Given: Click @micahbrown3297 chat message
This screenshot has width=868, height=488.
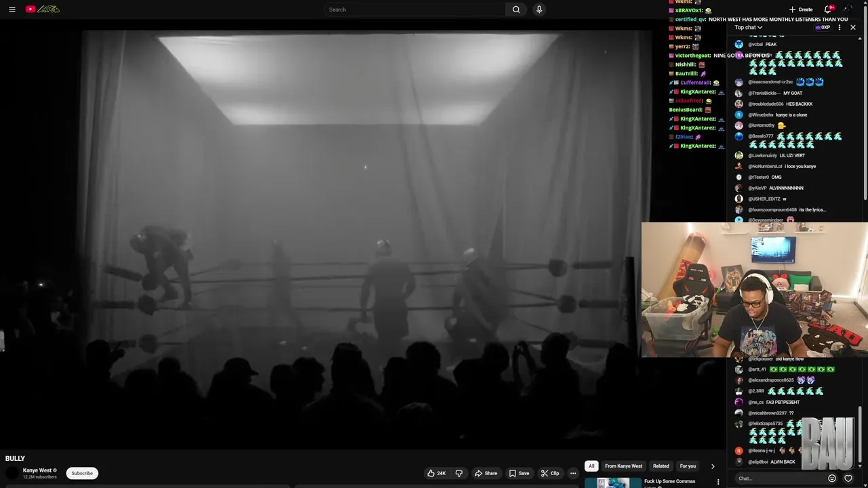Looking at the screenshot, I should [x=791, y=413].
